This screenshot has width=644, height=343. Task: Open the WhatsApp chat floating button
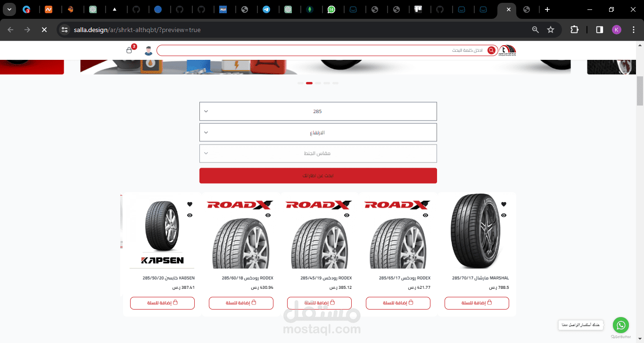[621, 325]
